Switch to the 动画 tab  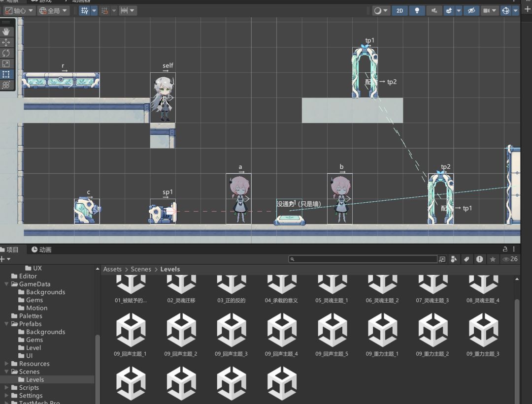tap(41, 250)
